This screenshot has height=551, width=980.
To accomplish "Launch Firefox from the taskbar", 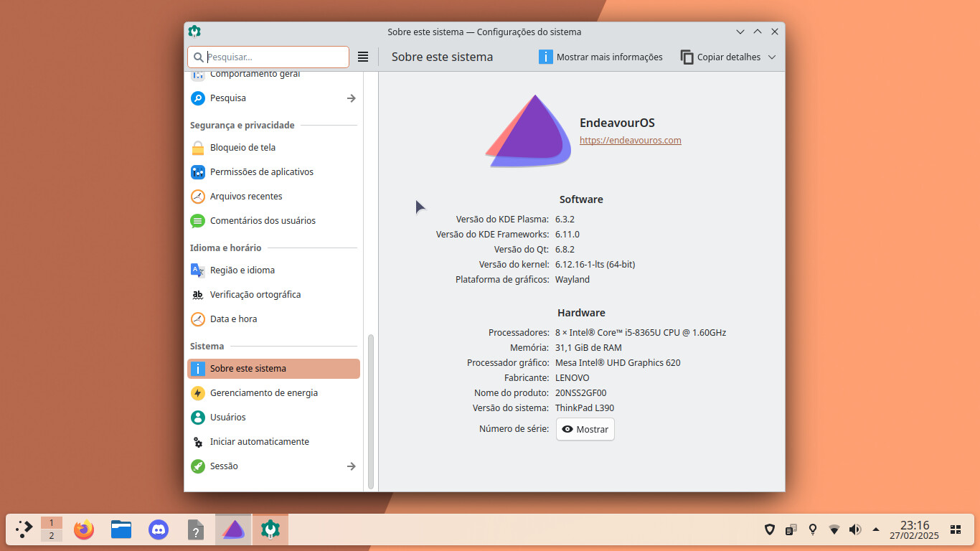I will (x=84, y=530).
